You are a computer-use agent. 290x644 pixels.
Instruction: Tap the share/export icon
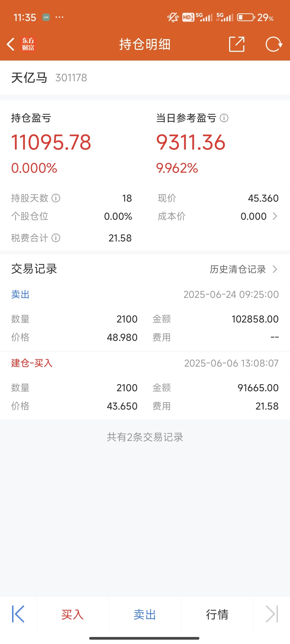tap(237, 44)
